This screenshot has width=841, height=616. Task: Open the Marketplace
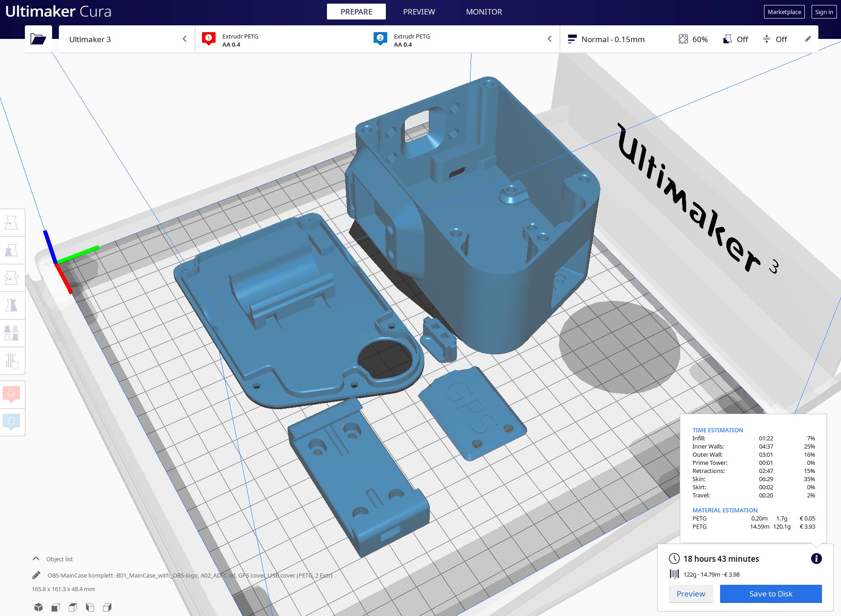coord(784,12)
